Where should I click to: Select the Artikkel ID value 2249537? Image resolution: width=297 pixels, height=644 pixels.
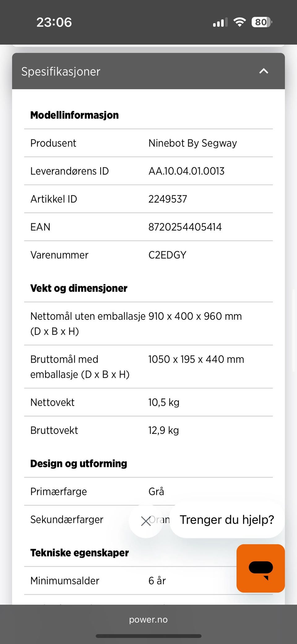coord(168,199)
